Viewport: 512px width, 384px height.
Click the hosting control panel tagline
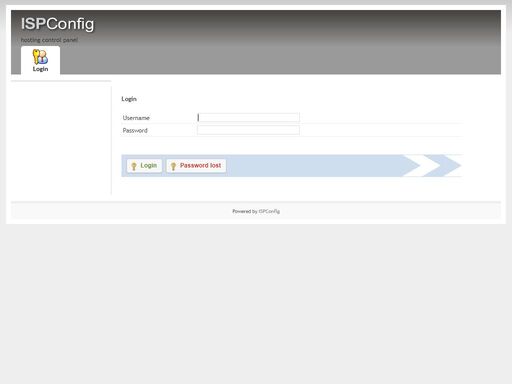tap(49, 40)
